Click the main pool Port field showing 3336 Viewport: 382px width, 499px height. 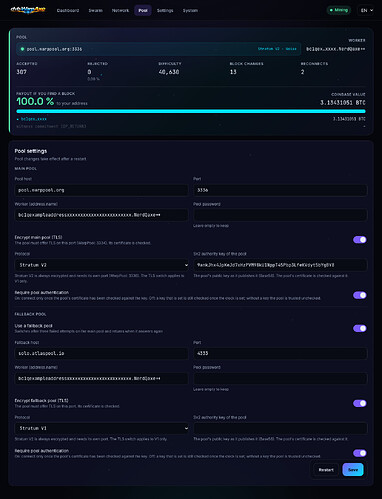[280, 190]
